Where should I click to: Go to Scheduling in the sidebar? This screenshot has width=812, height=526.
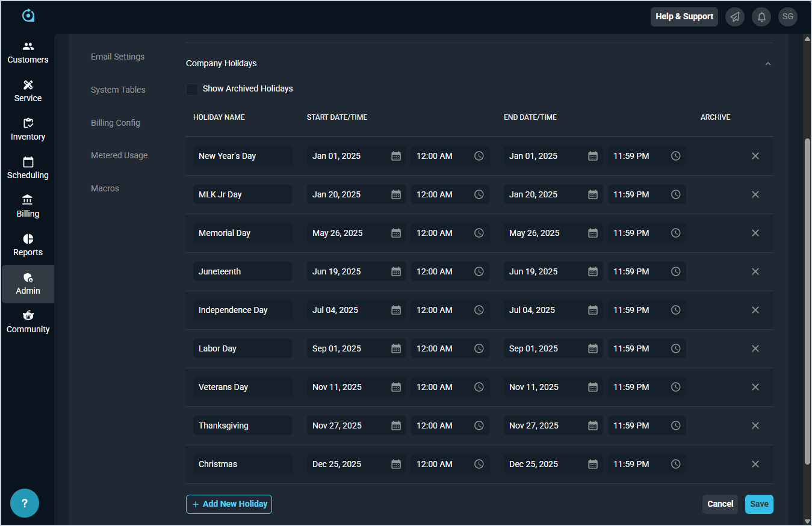coord(28,168)
